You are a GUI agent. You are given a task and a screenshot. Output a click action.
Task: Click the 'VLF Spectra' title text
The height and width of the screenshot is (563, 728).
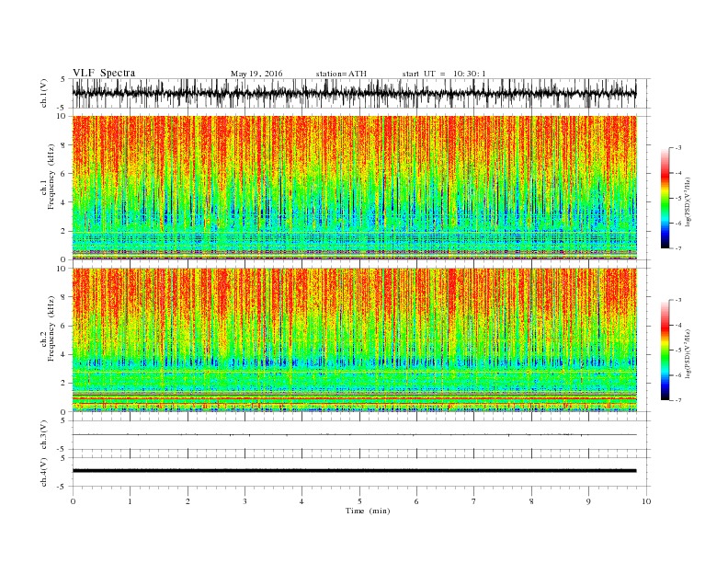tap(104, 73)
